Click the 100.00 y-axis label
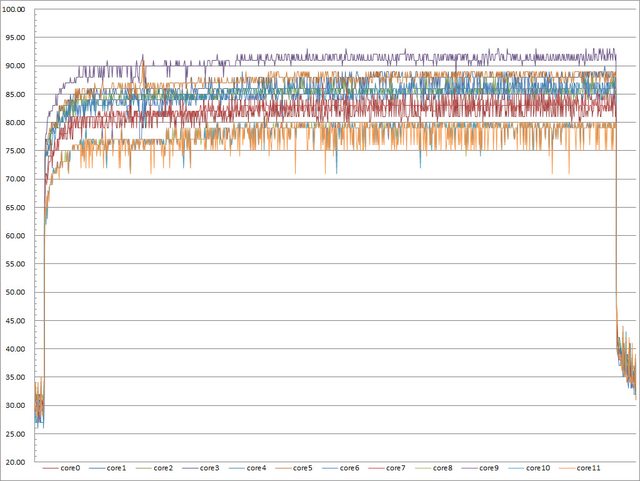Viewport: 640px width, 481px height. pyautogui.click(x=17, y=9)
